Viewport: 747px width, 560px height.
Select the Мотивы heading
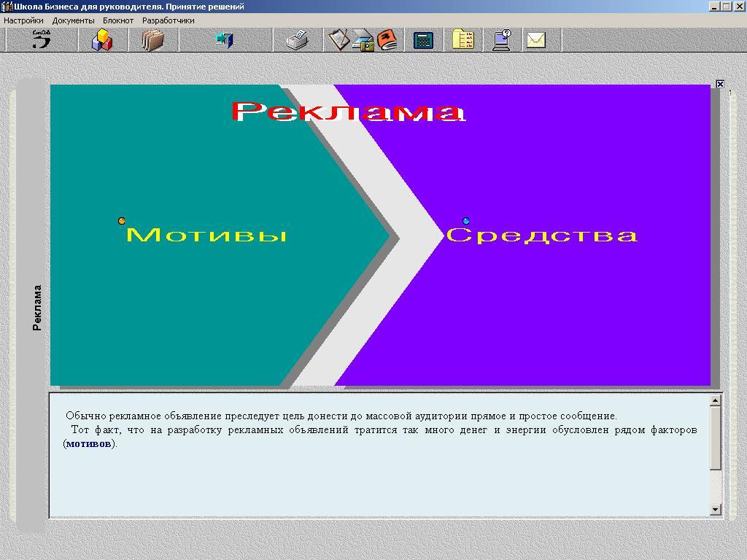click(206, 235)
